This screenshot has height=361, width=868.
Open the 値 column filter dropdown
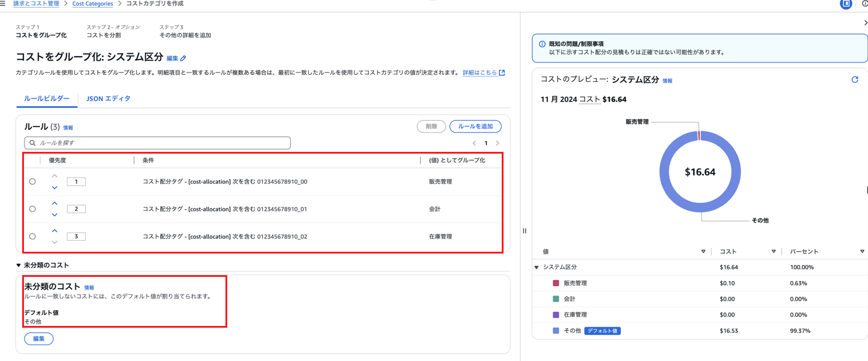tap(702, 251)
